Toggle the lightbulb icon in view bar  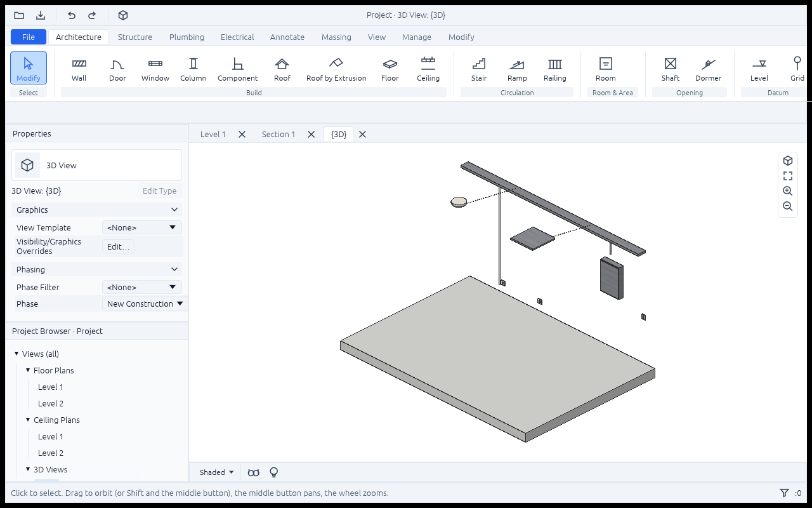[274, 472]
